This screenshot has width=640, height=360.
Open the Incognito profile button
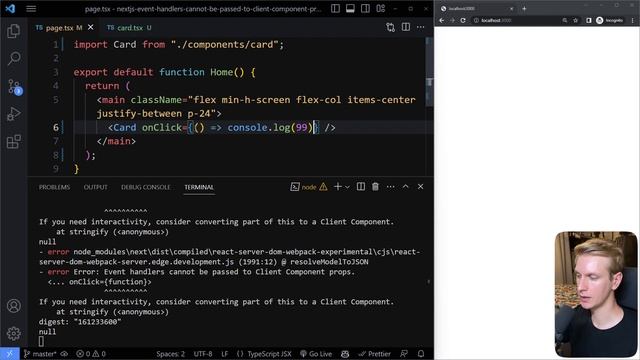pos(610,20)
